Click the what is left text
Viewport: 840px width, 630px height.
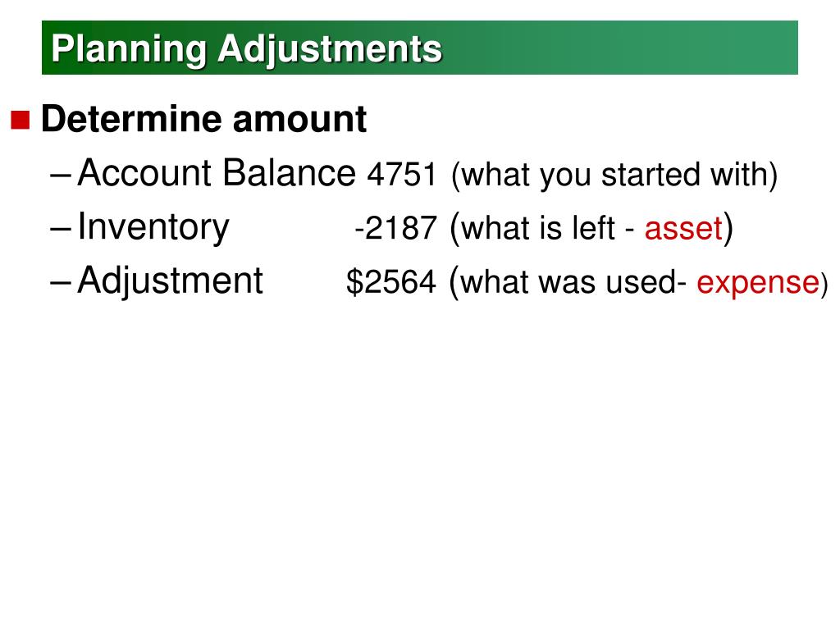point(538,228)
